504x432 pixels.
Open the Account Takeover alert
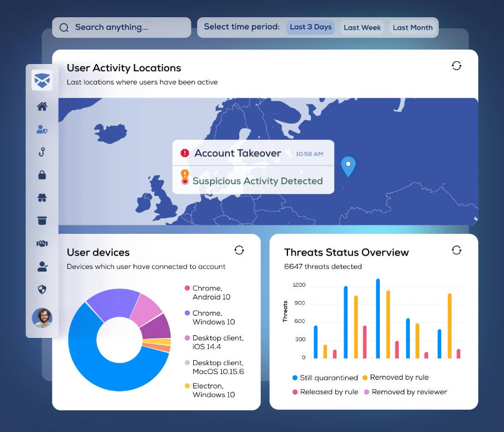[253, 153]
